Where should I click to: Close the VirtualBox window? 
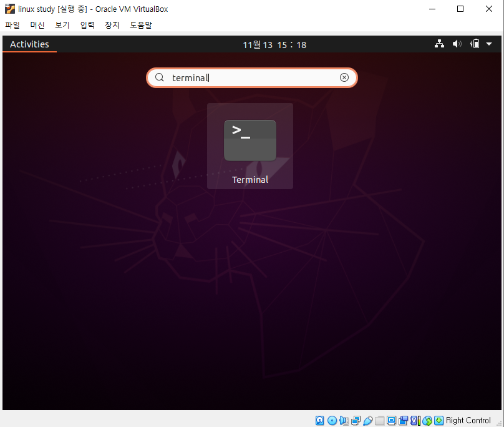(x=489, y=9)
